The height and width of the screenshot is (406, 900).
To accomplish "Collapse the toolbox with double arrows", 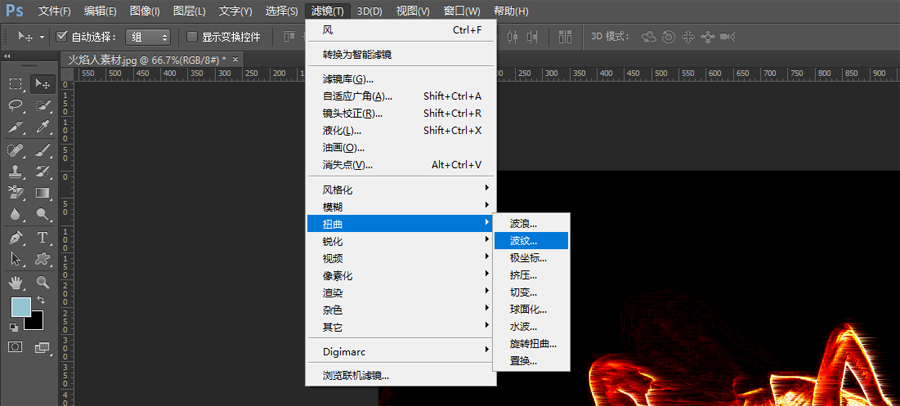I will pyautogui.click(x=7, y=56).
